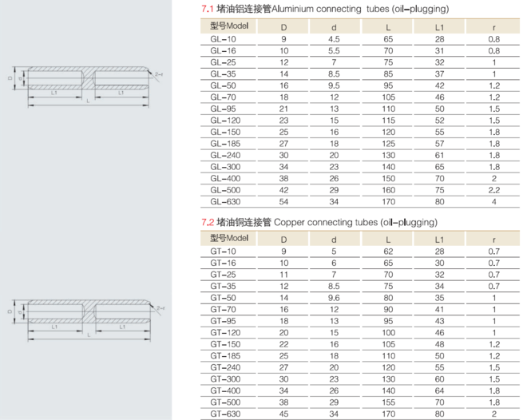Select the GT-630 model row label
This screenshot has height=420, width=527.
pos(224,415)
